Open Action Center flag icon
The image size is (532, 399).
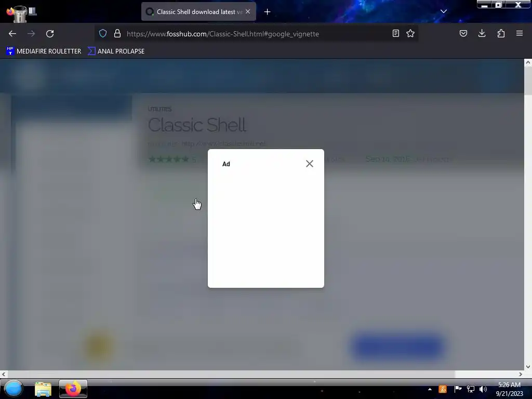(458, 389)
